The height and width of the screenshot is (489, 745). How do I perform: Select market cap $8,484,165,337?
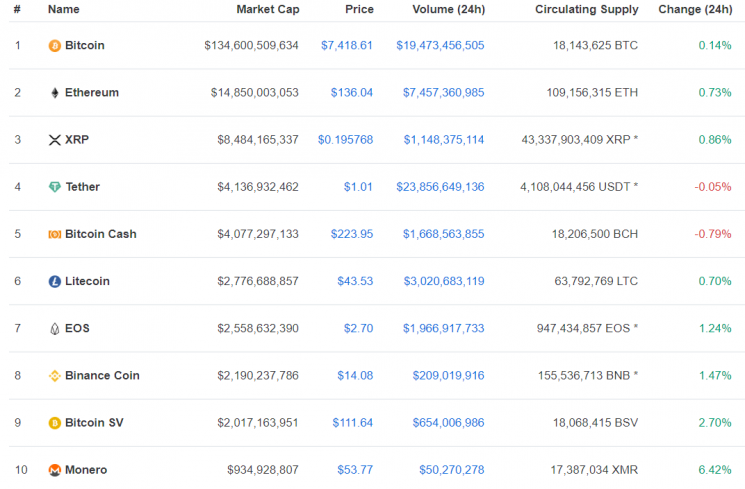[x=258, y=140]
